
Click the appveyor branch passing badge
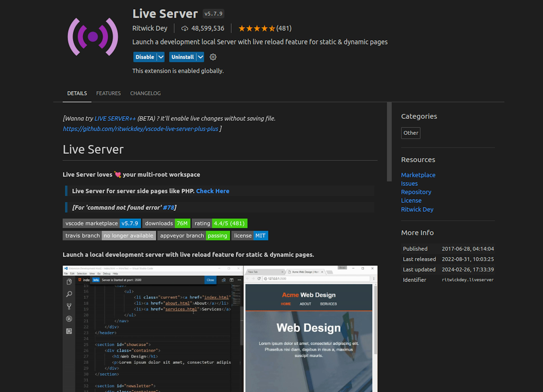pos(194,236)
